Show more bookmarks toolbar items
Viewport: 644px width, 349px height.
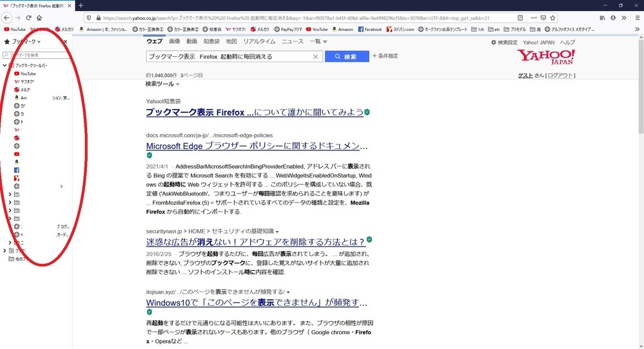pos(636,29)
